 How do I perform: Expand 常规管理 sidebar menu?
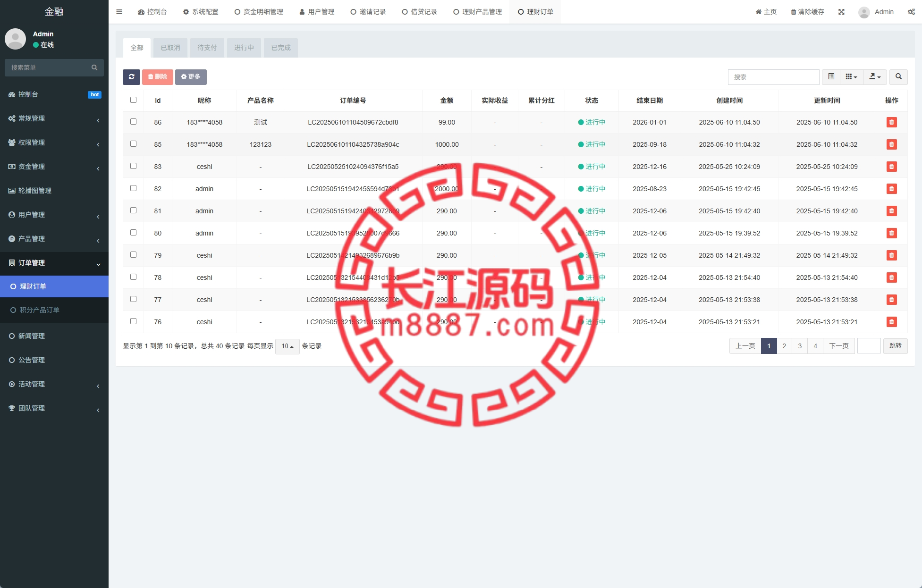point(54,118)
